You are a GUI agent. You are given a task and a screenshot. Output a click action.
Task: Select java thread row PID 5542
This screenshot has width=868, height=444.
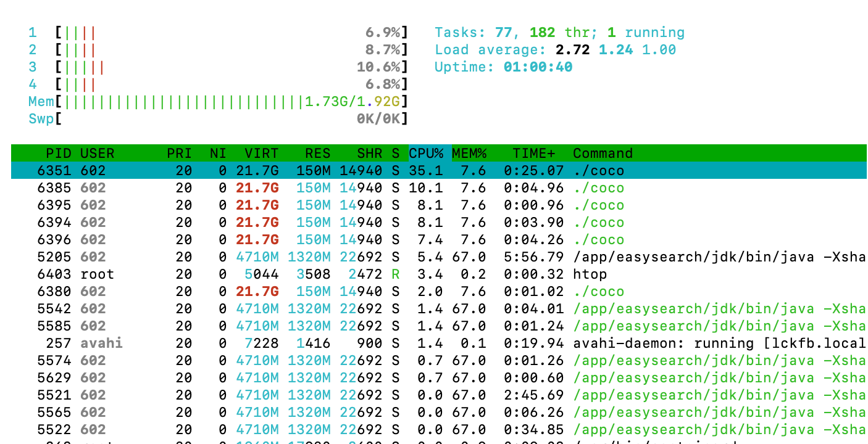tap(439, 308)
